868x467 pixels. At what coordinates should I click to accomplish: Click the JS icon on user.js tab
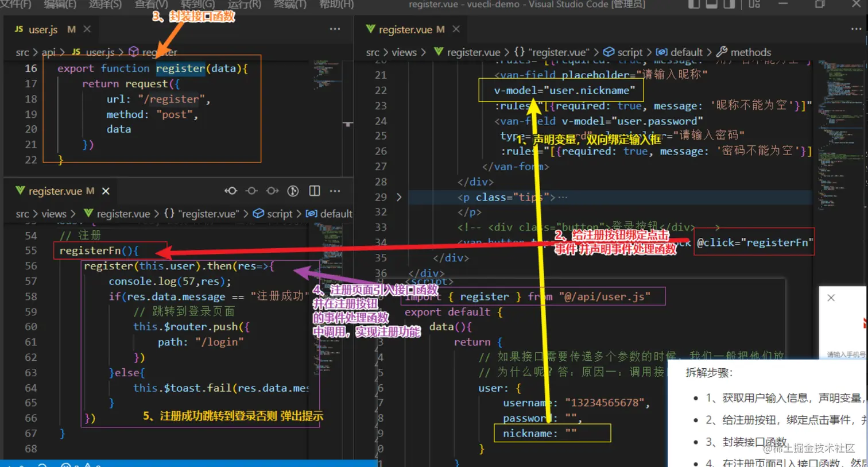pos(19,29)
